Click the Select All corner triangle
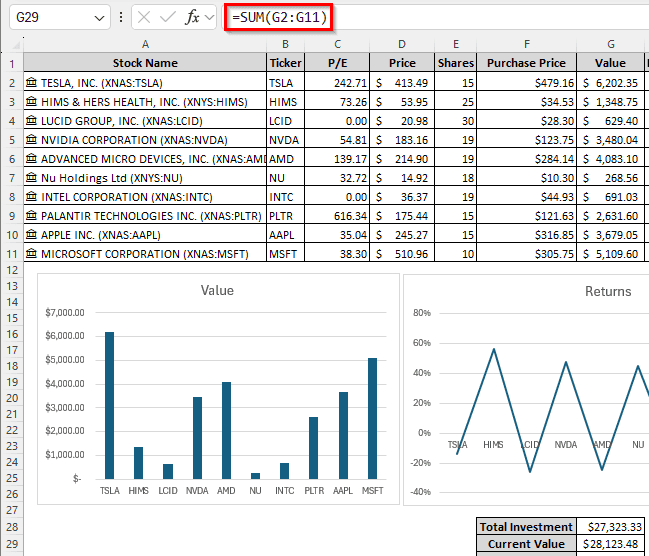Screen dimensions: 649x556 [16, 45]
